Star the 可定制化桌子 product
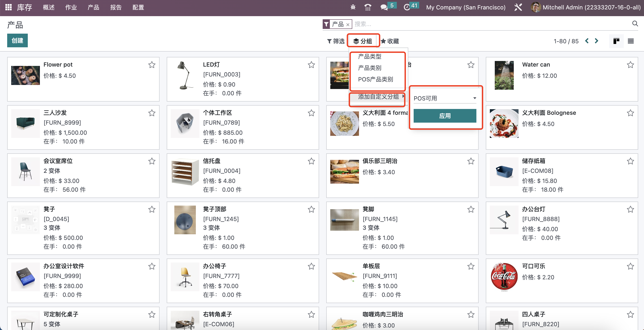The width and height of the screenshot is (644, 330). pyautogui.click(x=152, y=315)
